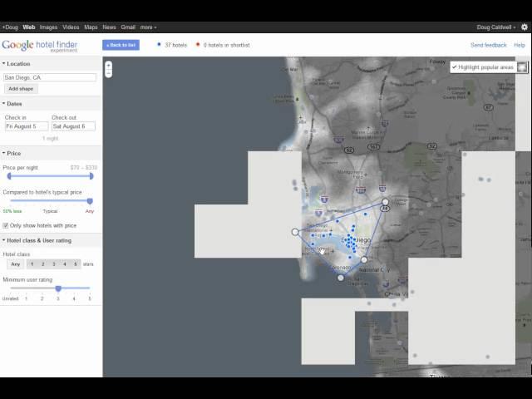Click the Google hotel finder logo
The width and height of the screenshot is (532, 399).
pos(40,46)
